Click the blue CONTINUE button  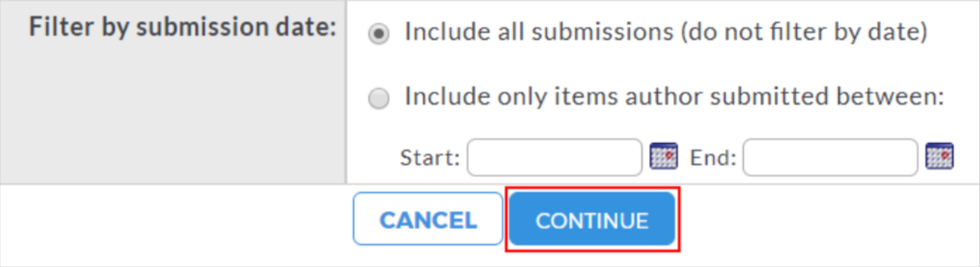coord(592,219)
